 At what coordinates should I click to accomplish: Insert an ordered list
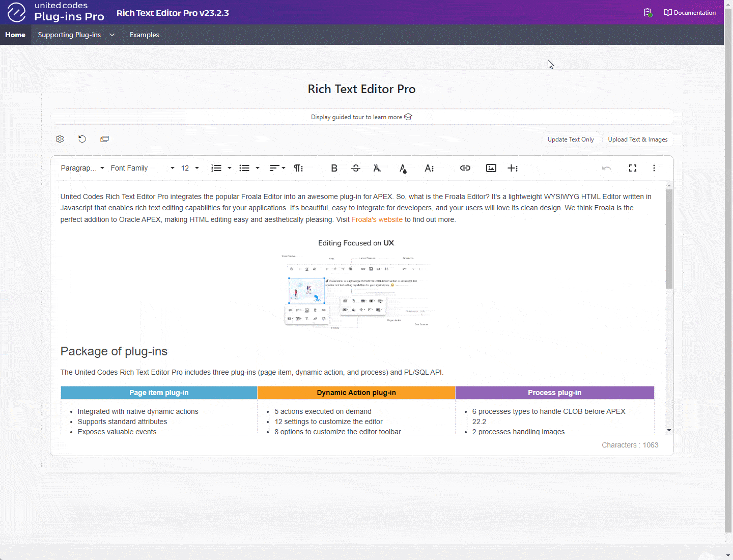pyautogui.click(x=216, y=168)
